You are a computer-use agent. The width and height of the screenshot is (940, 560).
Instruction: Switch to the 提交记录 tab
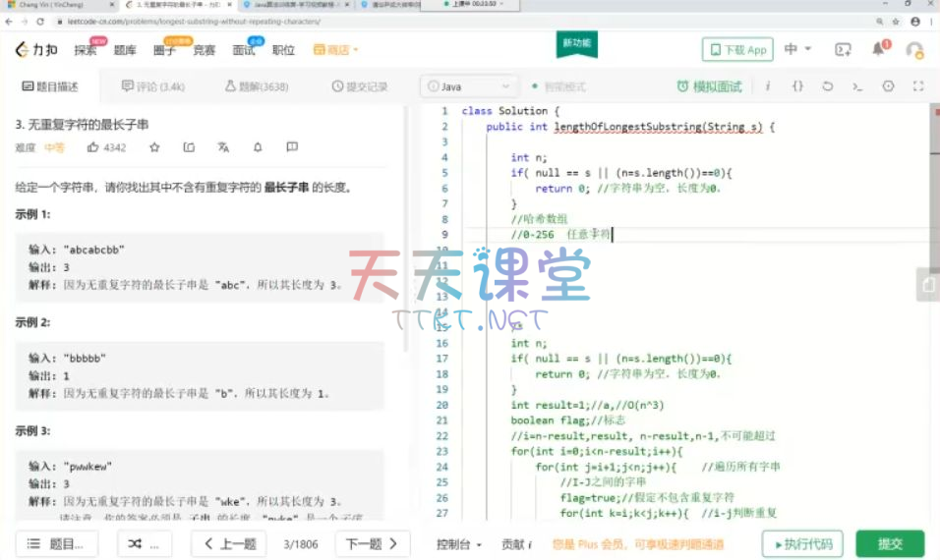coord(360,86)
